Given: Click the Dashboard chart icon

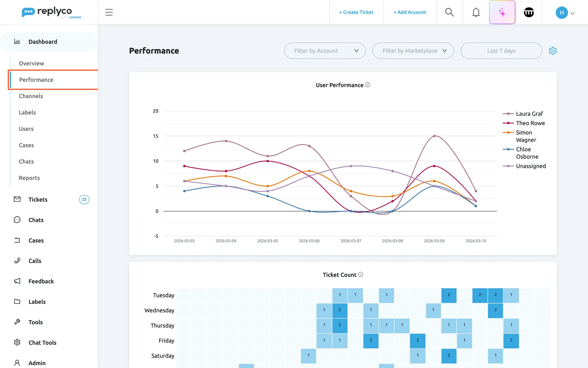Looking at the screenshot, I should (17, 42).
